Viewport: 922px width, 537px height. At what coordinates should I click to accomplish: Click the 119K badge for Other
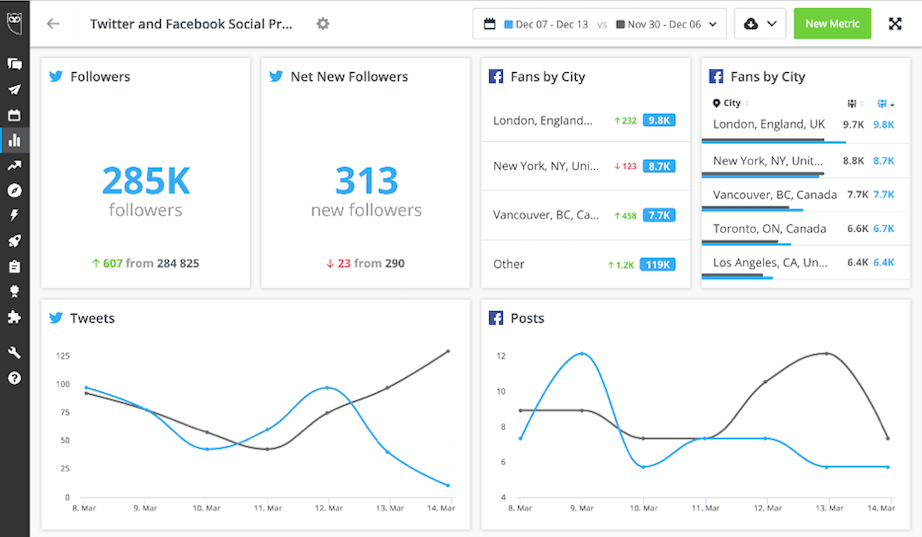tap(659, 265)
